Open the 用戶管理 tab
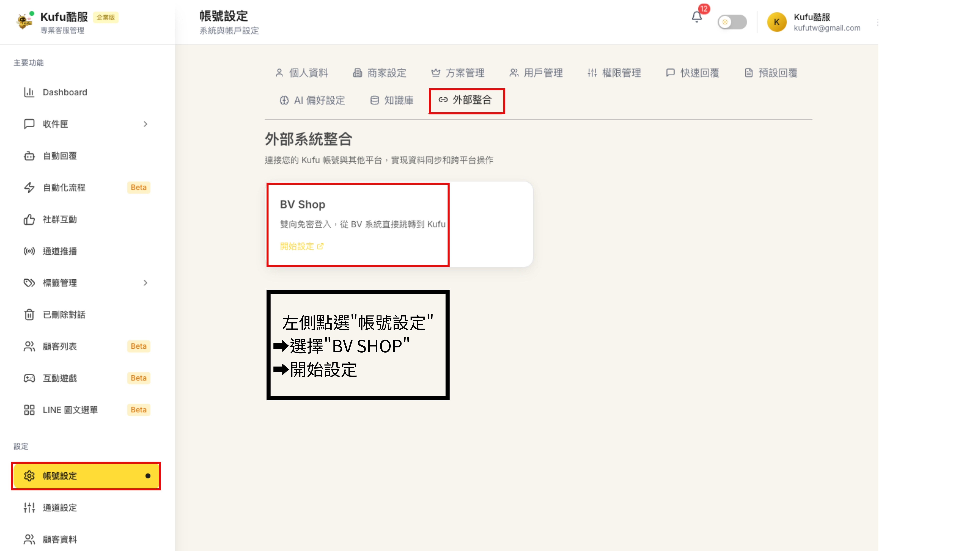 [543, 73]
